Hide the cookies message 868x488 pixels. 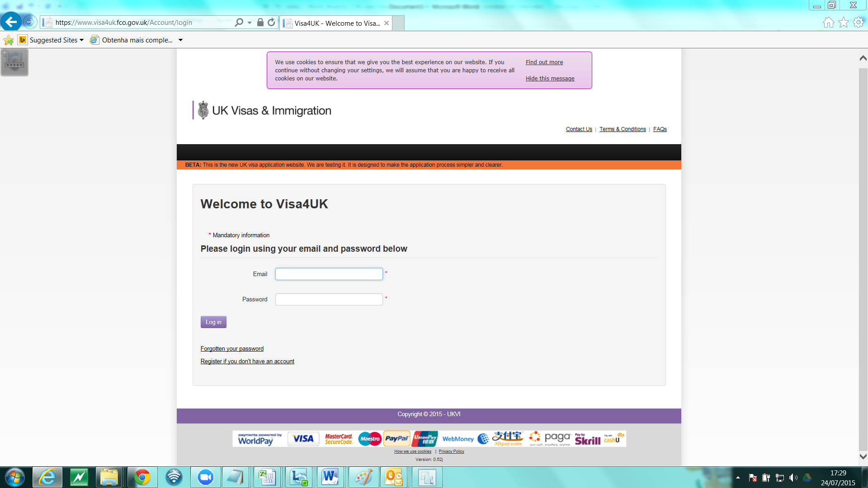click(550, 78)
